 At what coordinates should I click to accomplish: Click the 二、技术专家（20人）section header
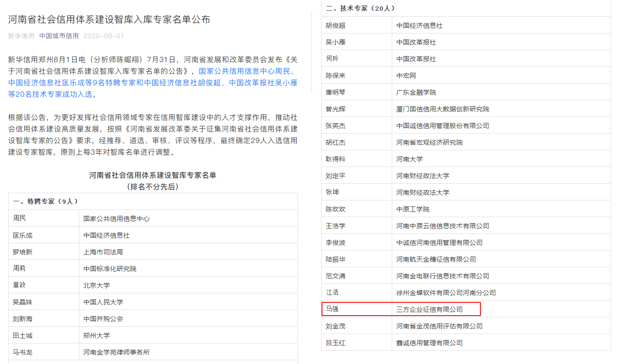point(361,8)
